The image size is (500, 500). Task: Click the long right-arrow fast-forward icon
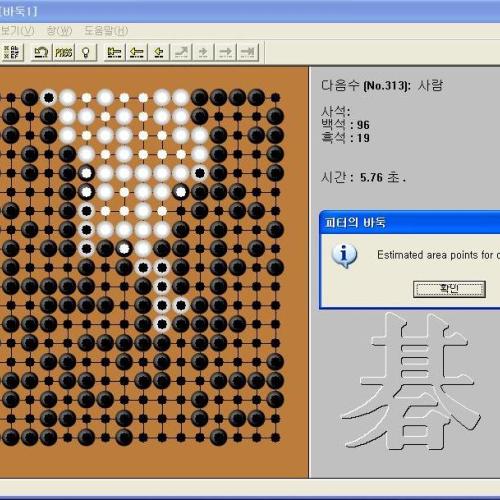point(226,52)
